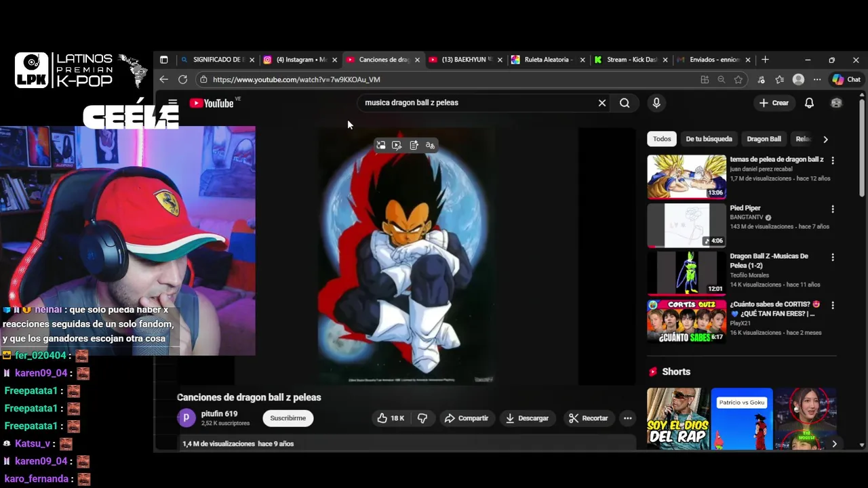Reload the page with refresh icon
Viewport: 868px width, 488px height.
click(182, 79)
